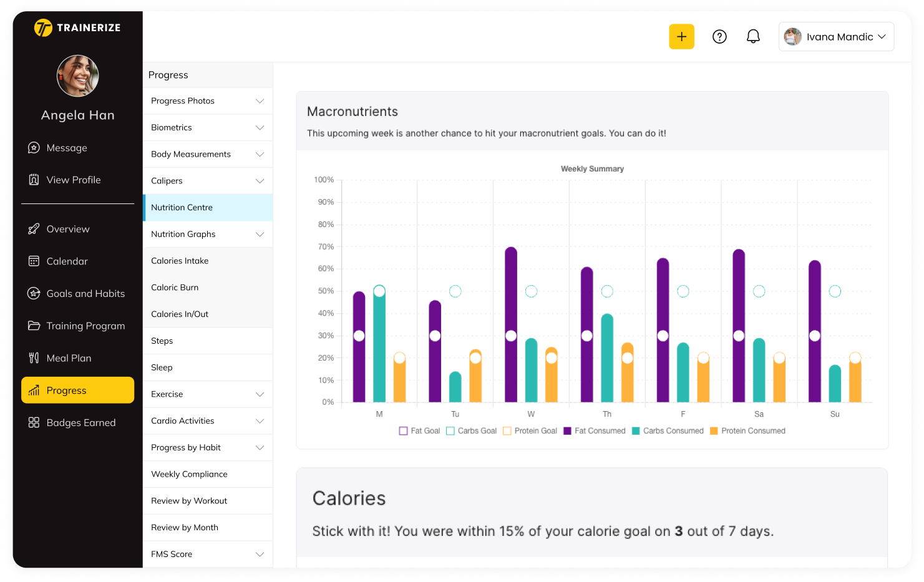Click the Overview rocket icon
The height and width of the screenshot is (582, 924).
click(x=34, y=229)
